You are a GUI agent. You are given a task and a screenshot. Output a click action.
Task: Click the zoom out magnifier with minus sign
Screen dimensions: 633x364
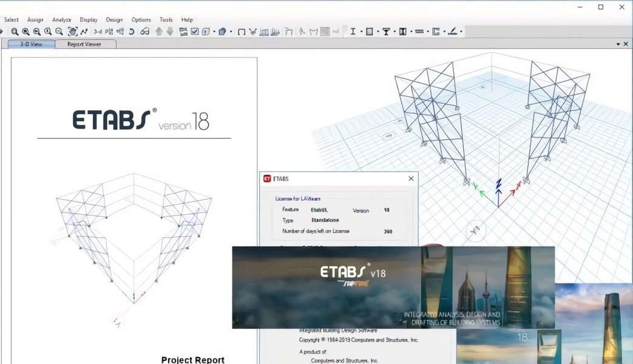click(x=59, y=32)
